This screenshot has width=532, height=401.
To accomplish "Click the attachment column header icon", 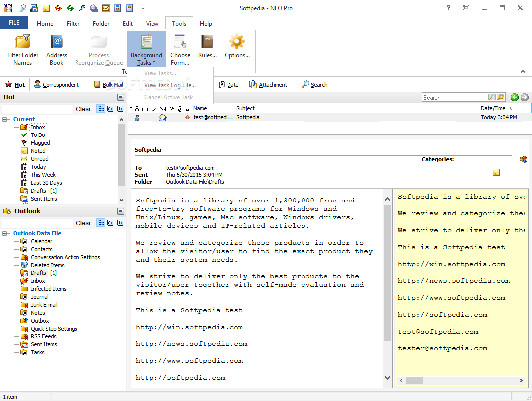I will point(179,109).
